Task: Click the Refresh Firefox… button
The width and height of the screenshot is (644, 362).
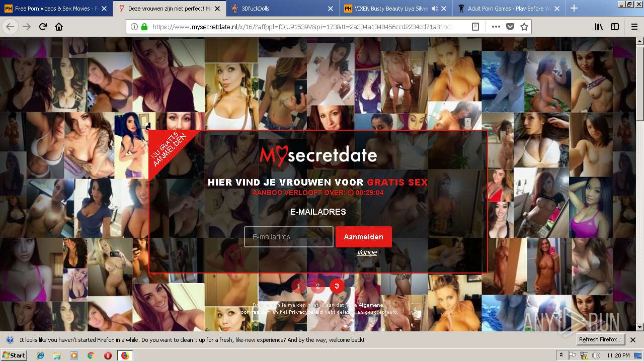Action: 601,340
